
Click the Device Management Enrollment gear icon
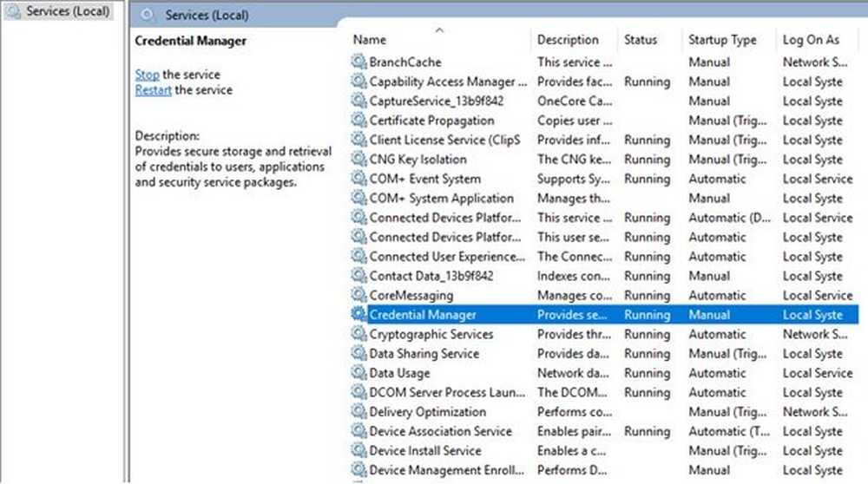pos(358,469)
